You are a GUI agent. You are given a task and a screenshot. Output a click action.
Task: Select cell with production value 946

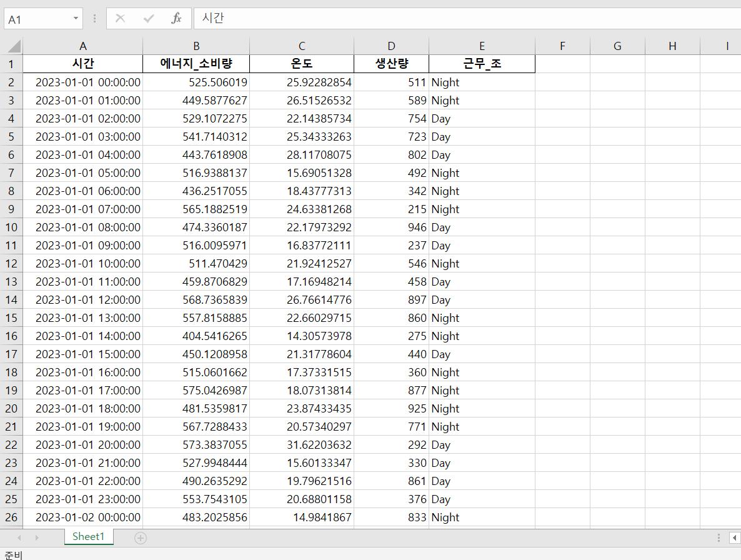(x=391, y=227)
